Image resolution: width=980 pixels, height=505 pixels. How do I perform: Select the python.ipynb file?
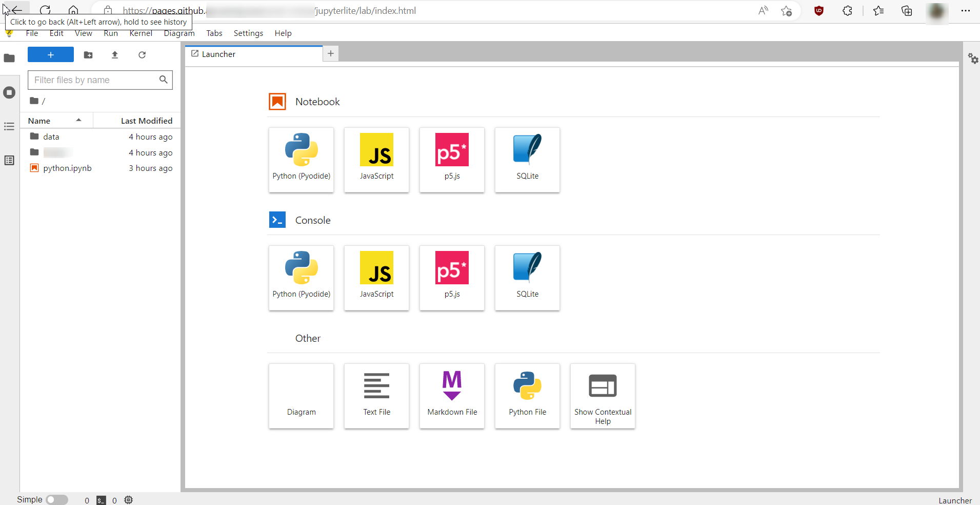point(101,168)
